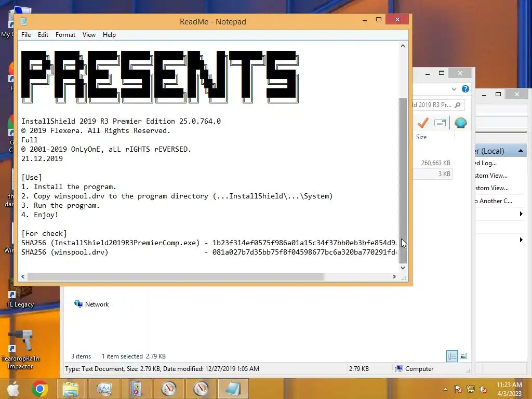This screenshot has height=399, width=532.
Task: Open the second InstallShield taskbar icon
Action: tap(201, 389)
